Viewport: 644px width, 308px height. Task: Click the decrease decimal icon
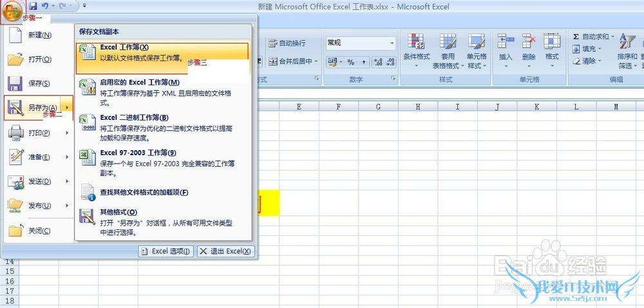point(391,62)
